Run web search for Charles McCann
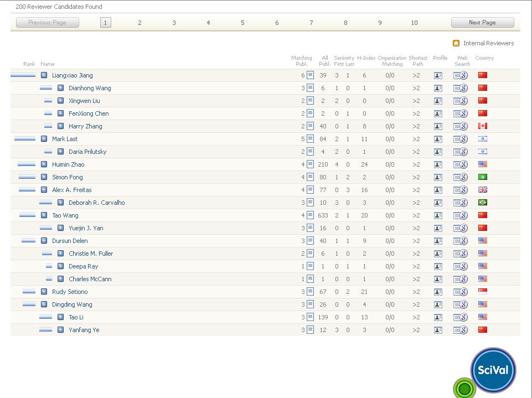The image size is (532, 398). [461, 279]
